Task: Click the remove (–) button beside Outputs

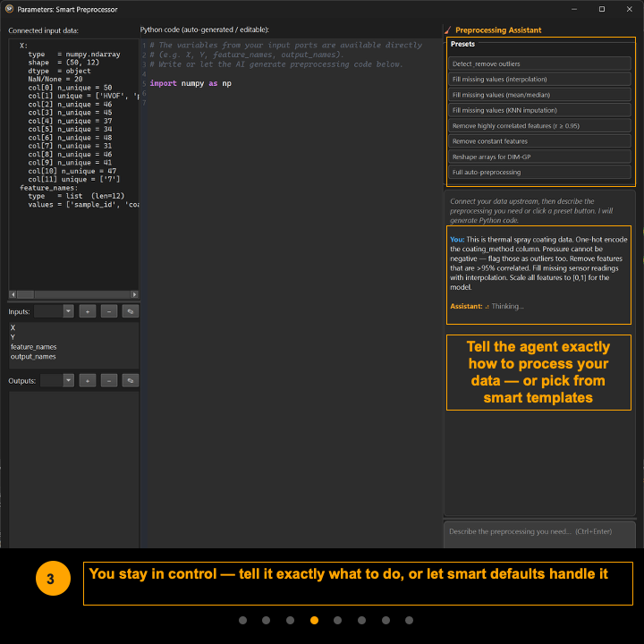Action: pyautogui.click(x=109, y=380)
